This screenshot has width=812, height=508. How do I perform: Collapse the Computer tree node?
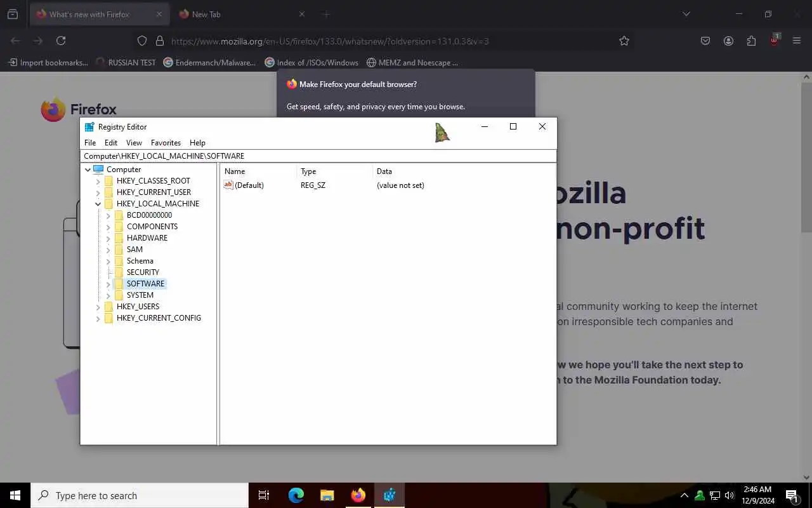pos(88,170)
